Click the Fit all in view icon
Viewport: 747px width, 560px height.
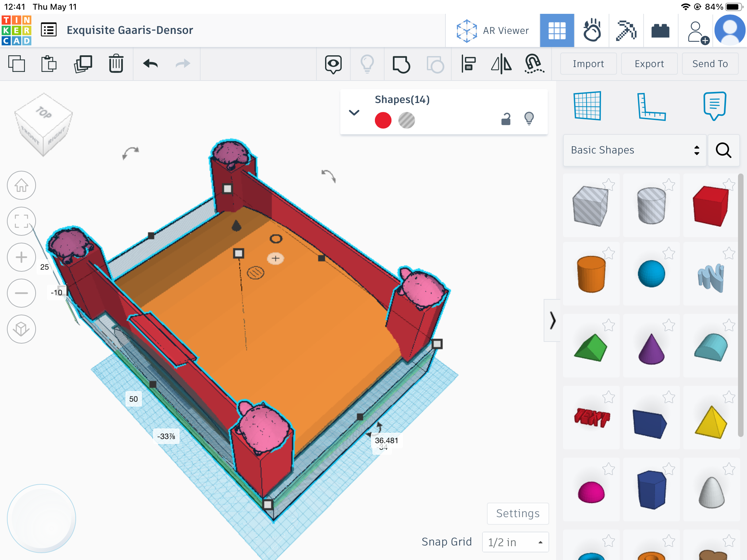point(21,221)
